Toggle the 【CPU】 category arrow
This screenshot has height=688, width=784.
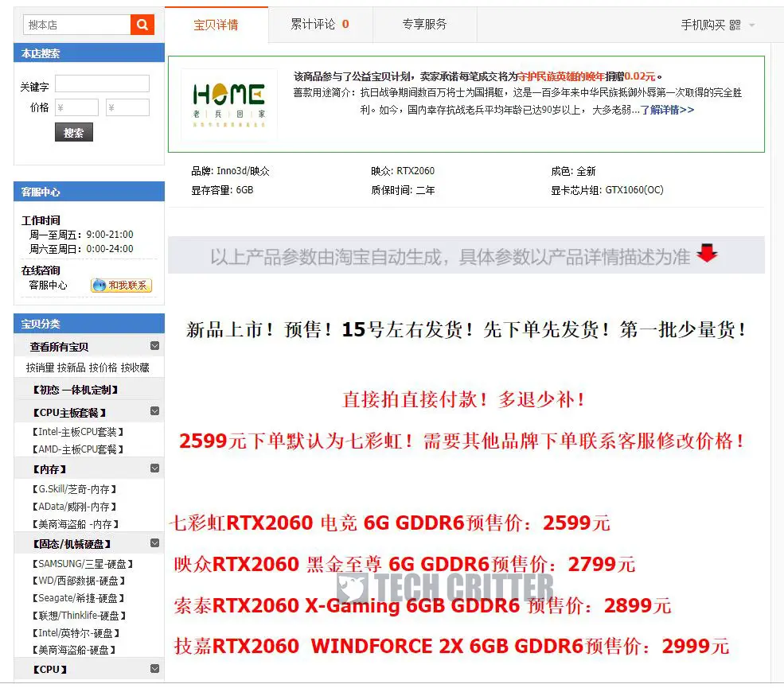coord(155,669)
